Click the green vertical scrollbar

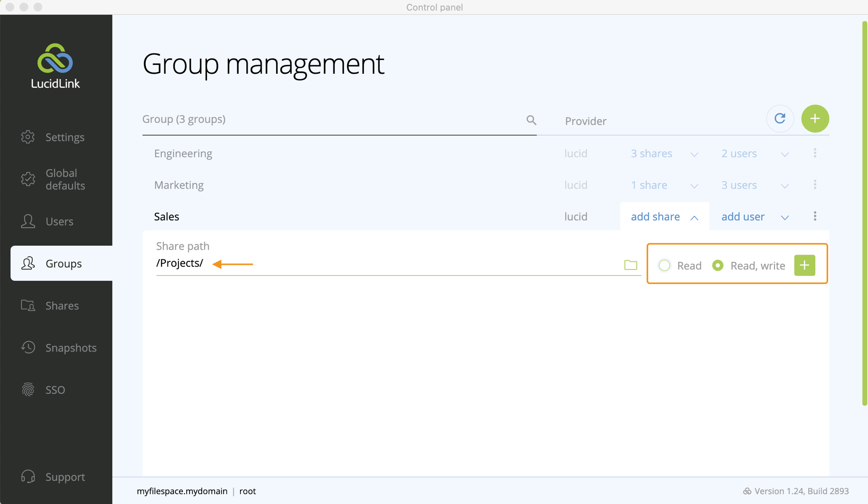click(x=864, y=214)
